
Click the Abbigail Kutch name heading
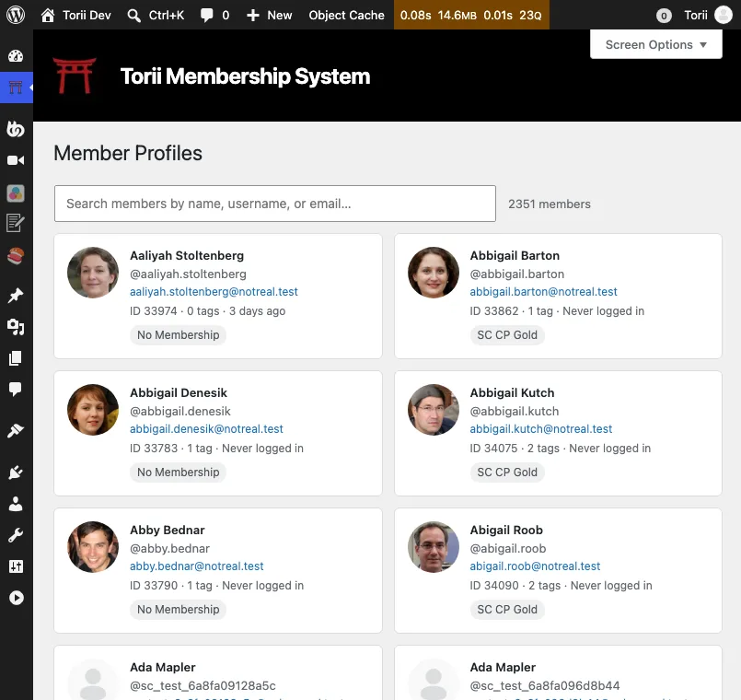[x=512, y=392]
